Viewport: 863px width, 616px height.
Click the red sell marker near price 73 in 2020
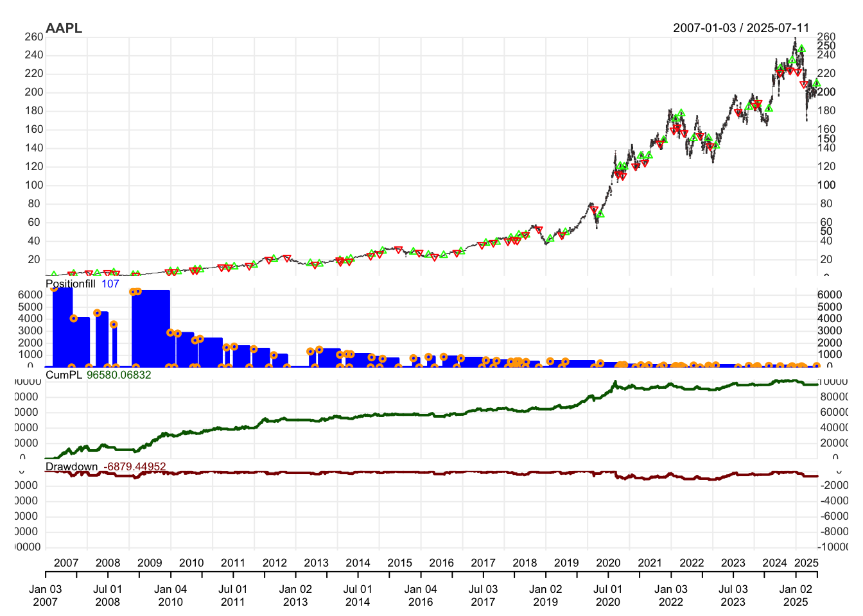point(595,210)
